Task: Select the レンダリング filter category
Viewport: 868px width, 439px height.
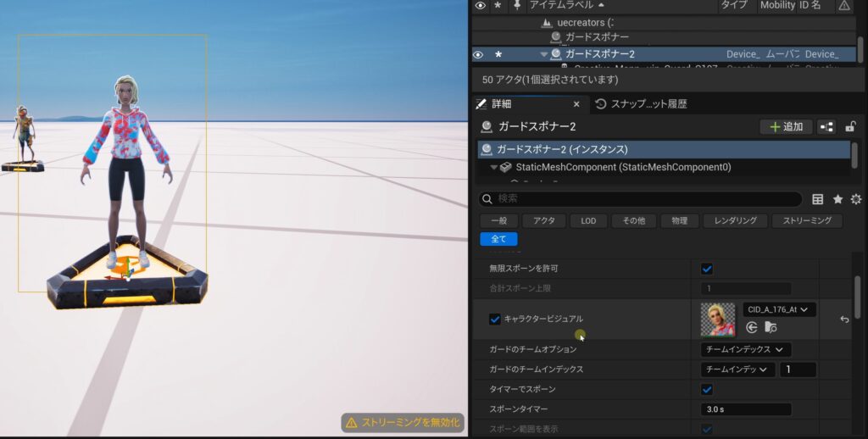Action: tap(735, 220)
